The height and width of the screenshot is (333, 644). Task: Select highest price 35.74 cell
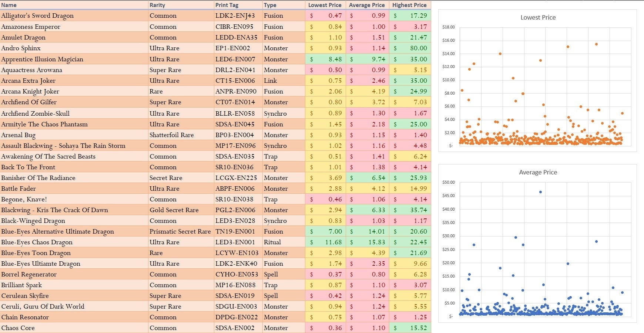(x=410, y=210)
